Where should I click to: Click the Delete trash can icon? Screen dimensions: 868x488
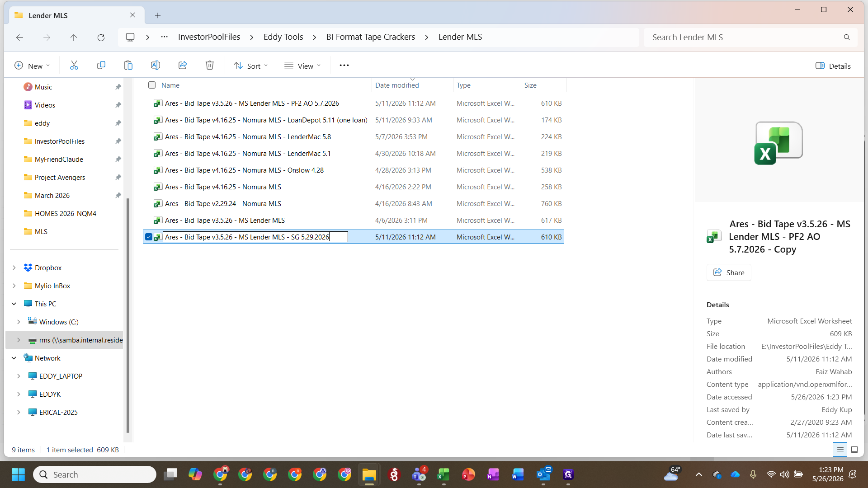pos(210,66)
